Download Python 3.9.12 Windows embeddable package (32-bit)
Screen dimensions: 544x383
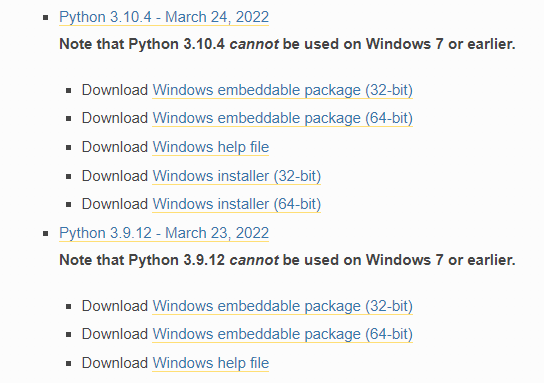point(282,306)
